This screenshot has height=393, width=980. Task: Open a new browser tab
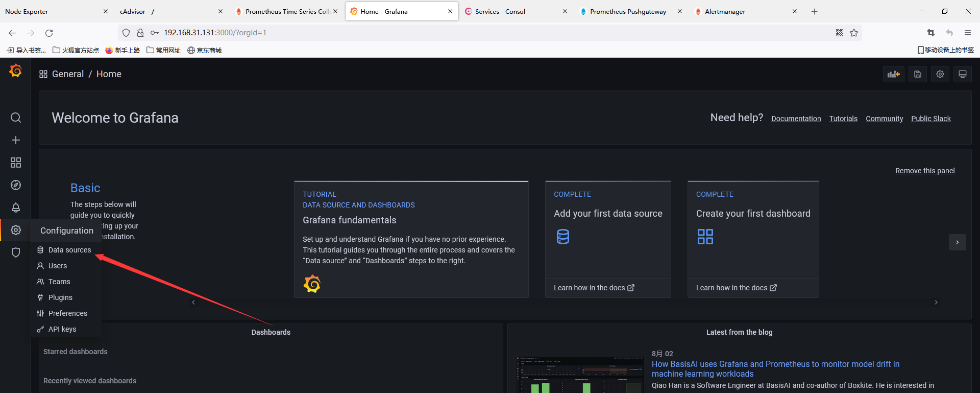point(815,11)
